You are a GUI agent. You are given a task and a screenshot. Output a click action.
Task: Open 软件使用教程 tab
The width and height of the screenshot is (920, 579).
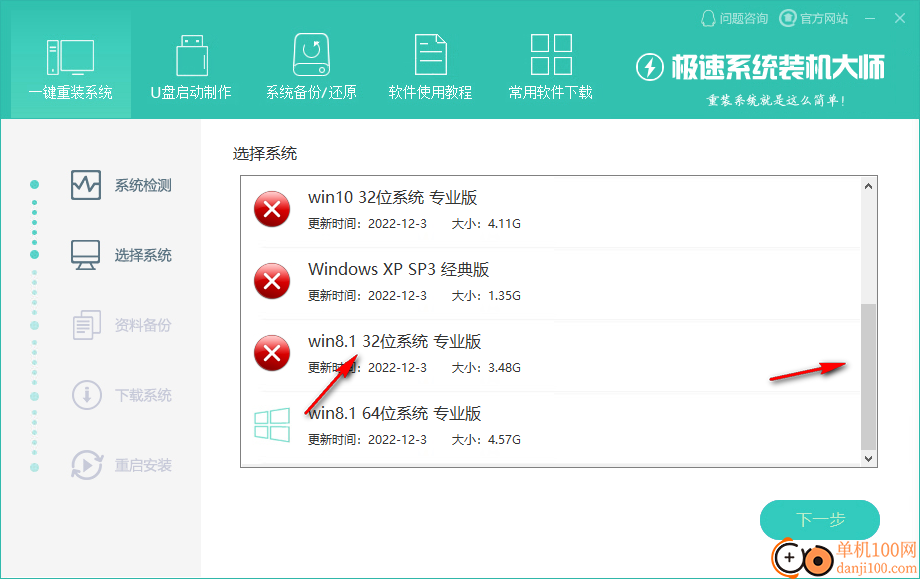coord(431,65)
